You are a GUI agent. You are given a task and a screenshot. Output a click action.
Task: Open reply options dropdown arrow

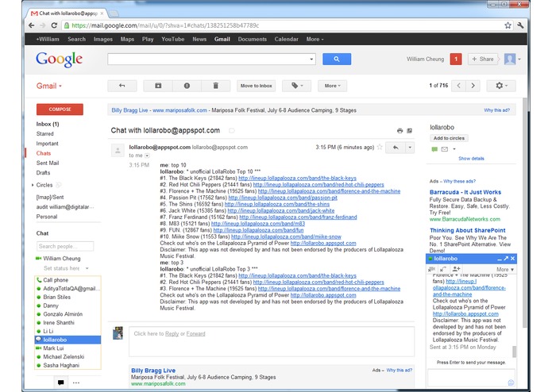point(410,148)
